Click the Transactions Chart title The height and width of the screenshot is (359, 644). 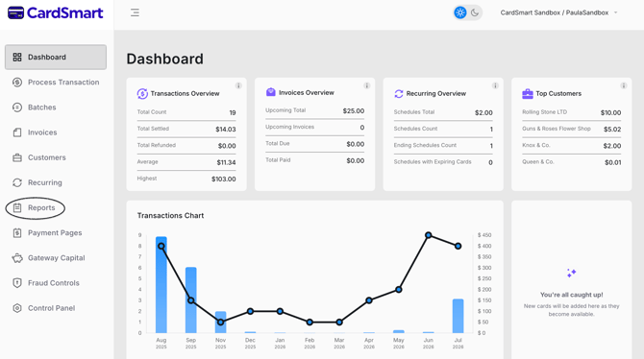tap(170, 215)
